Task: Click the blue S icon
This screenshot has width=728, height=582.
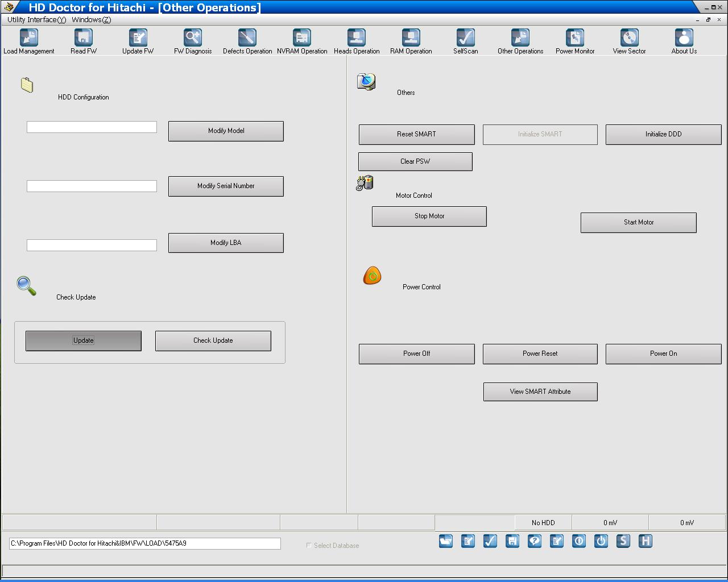Action: pyautogui.click(x=623, y=541)
